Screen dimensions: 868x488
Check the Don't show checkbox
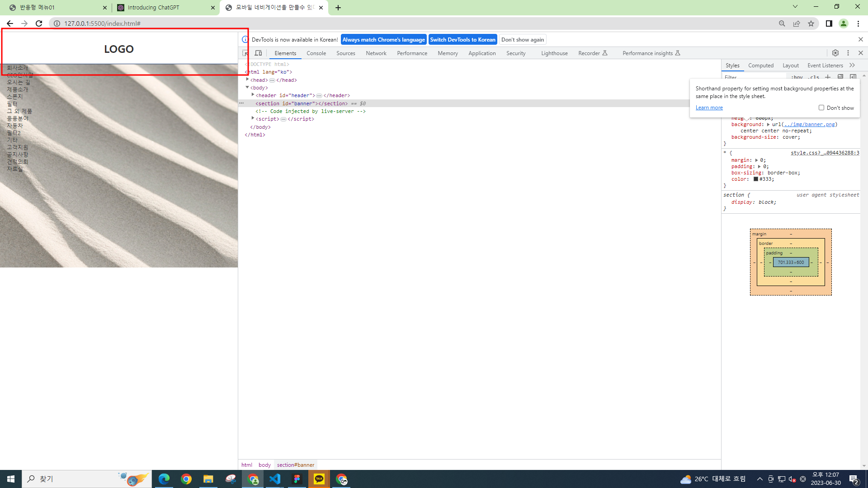[821, 108]
